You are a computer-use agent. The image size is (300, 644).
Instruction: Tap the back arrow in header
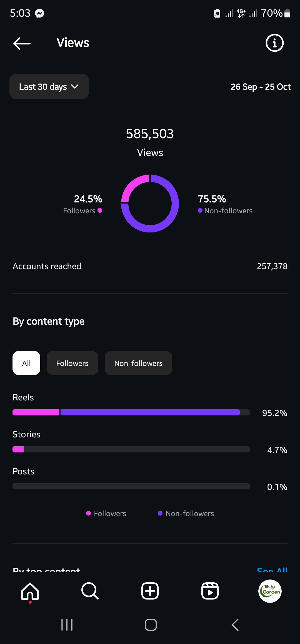coord(22,43)
